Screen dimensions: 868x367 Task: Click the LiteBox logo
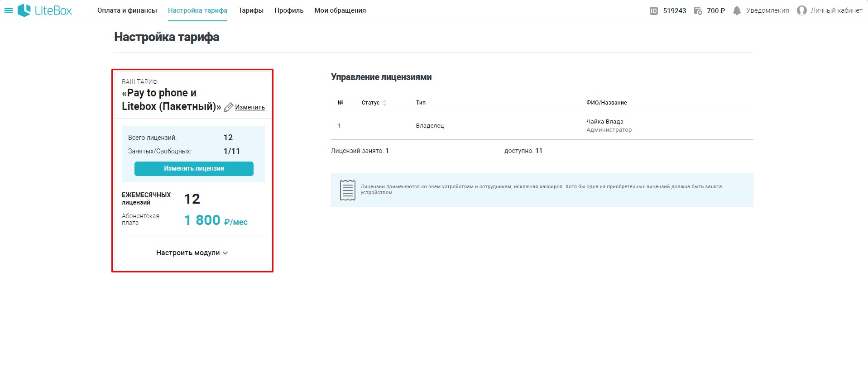click(45, 10)
